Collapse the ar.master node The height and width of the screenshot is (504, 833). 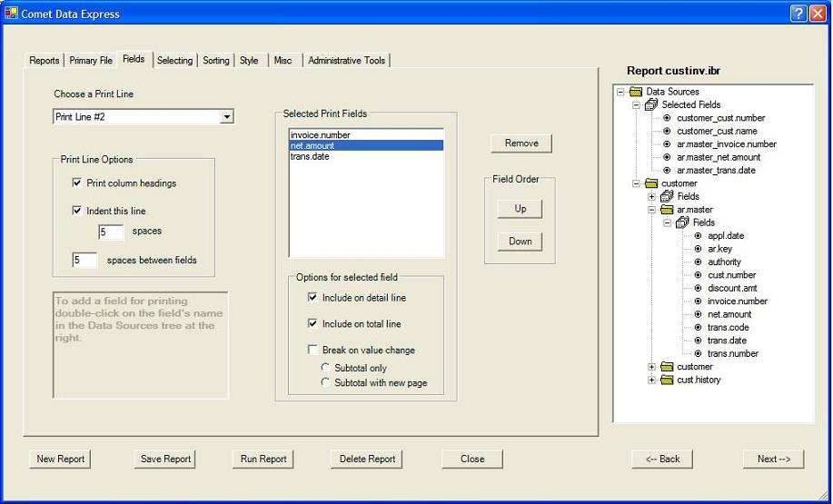pos(652,210)
